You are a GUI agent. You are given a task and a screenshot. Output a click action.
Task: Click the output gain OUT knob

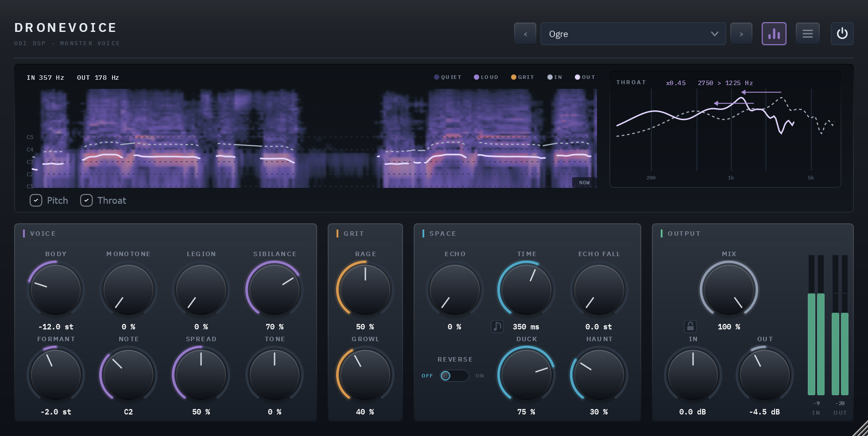pos(765,375)
